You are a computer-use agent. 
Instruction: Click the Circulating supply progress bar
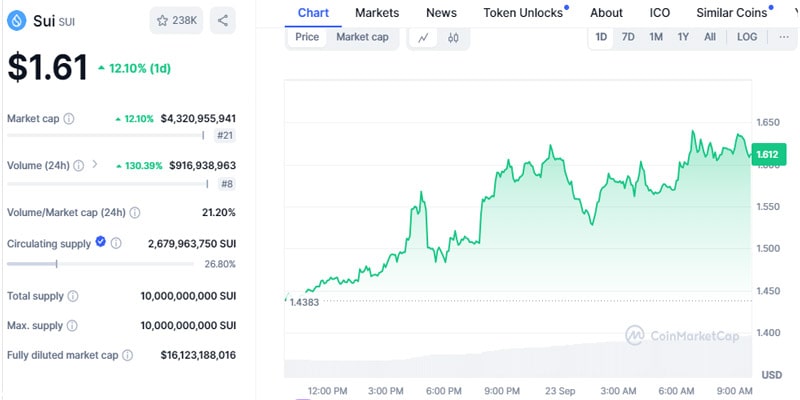tap(101, 264)
